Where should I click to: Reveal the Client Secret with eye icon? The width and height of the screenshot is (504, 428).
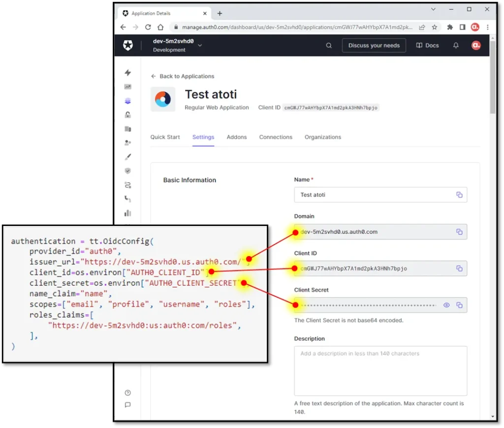[446, 305]
